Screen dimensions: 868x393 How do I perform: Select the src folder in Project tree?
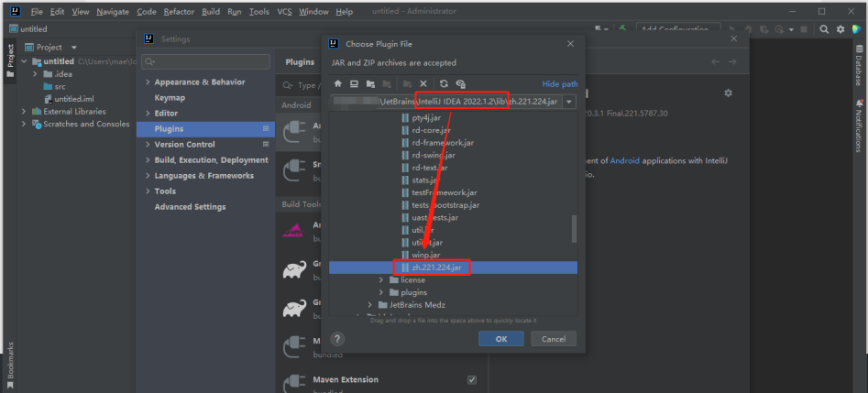click(x=55, y=86)
